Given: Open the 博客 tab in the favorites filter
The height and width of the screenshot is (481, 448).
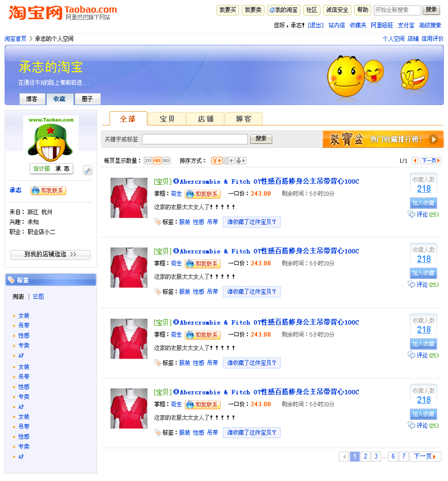Looking at the screenshot, I should coord(244,119).
